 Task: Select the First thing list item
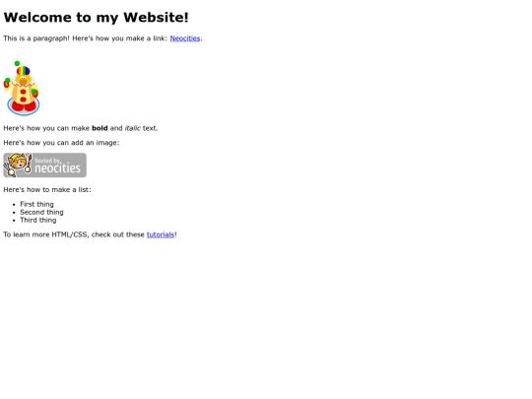click(36, 204)
